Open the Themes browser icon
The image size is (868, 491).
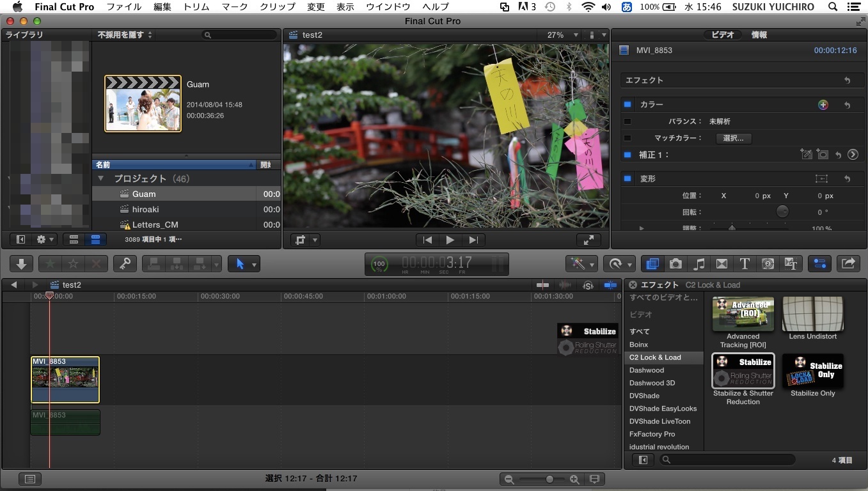pyautogui.click(x=791, y=263)
